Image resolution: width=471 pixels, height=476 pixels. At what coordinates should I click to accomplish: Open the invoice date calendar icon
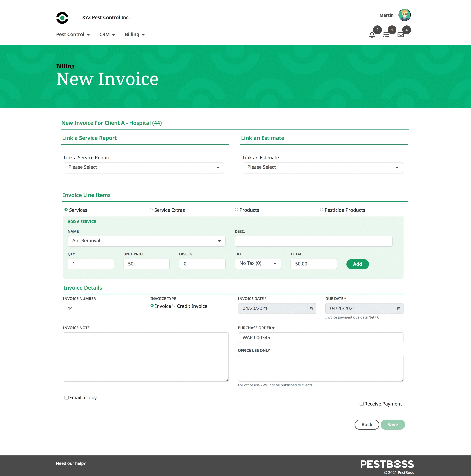click(311, 308)
